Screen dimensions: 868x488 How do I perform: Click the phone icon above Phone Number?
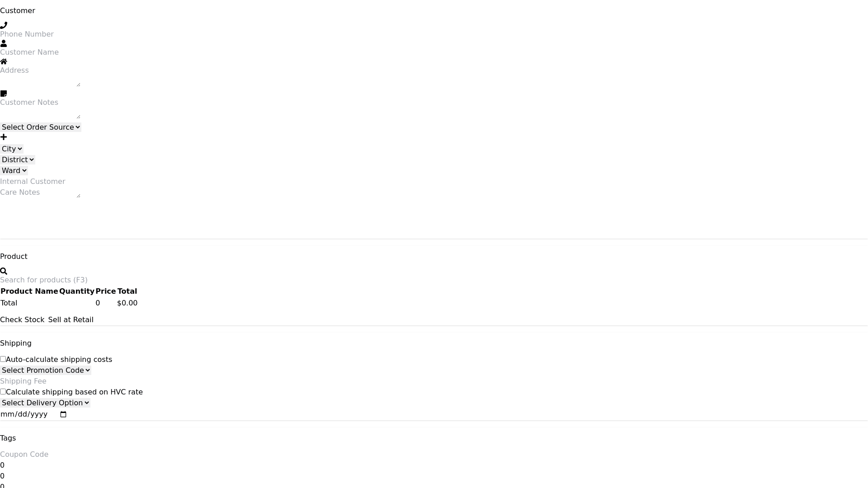[x=4, y=25]
